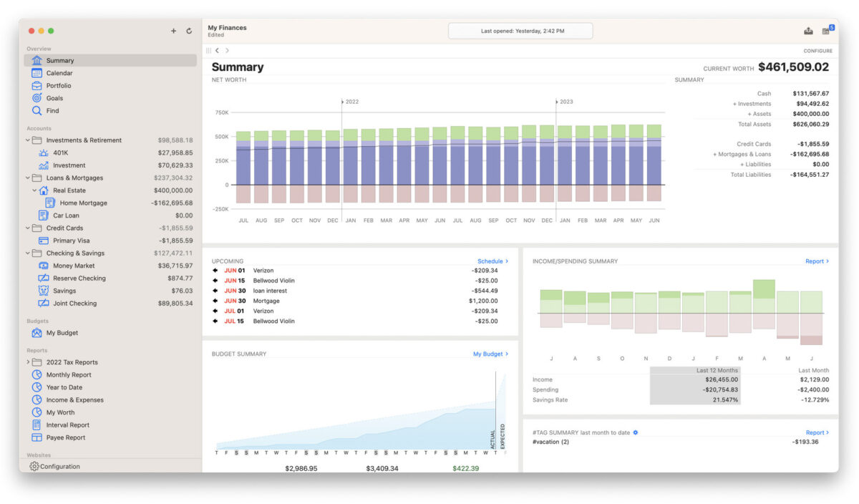Screen dimensions: 859x504
Task: Click the Schedule link in Upcoming
Action: (492, 261)
